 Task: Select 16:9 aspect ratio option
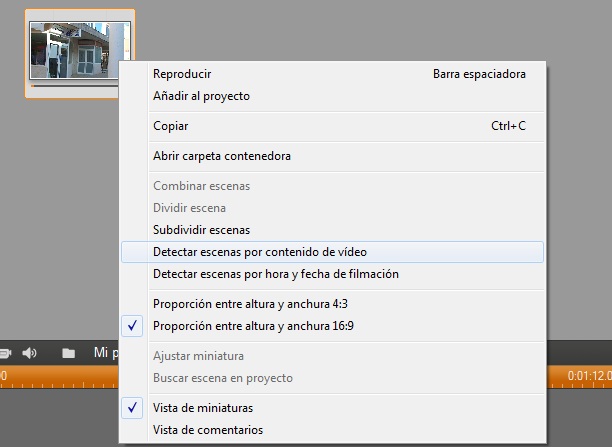pos(254,326)
